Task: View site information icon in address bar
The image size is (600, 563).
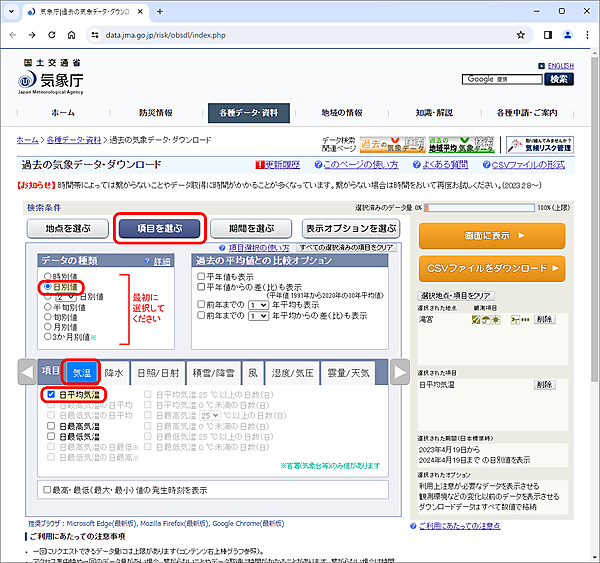Action: click(x=95, y=35)
